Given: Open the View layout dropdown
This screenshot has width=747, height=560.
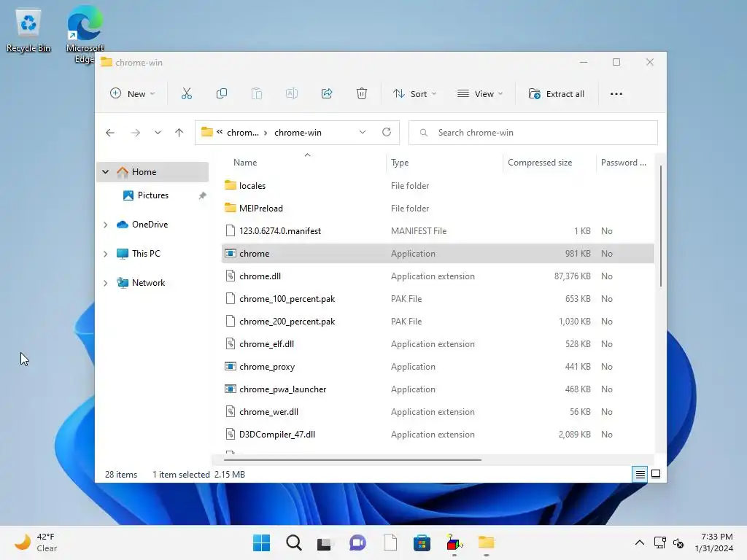Looking at the screenshot, I should [480, 94].
